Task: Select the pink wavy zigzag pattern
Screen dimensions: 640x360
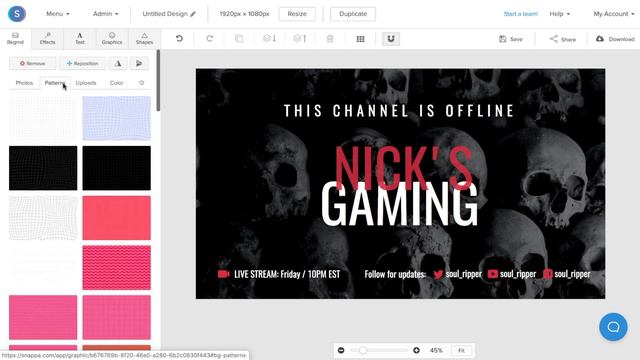Action: click(116, 267)
